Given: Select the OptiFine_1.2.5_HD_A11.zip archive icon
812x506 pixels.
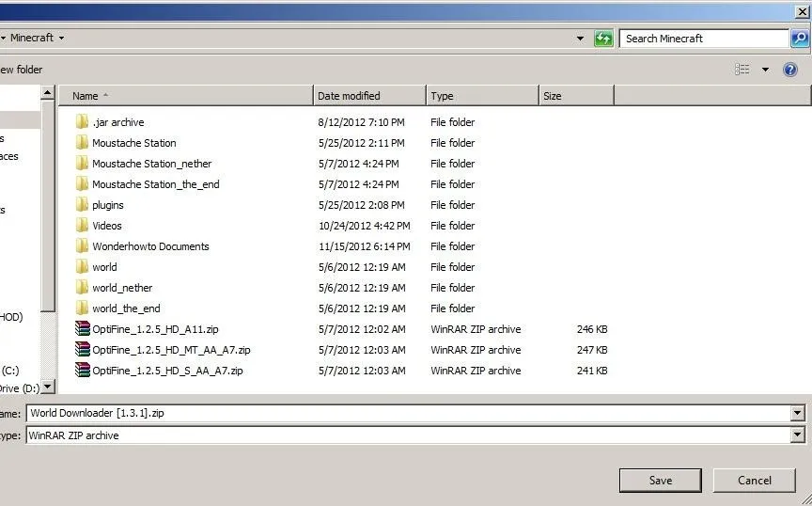Looking at the screenshot, I should pos(83,328).
